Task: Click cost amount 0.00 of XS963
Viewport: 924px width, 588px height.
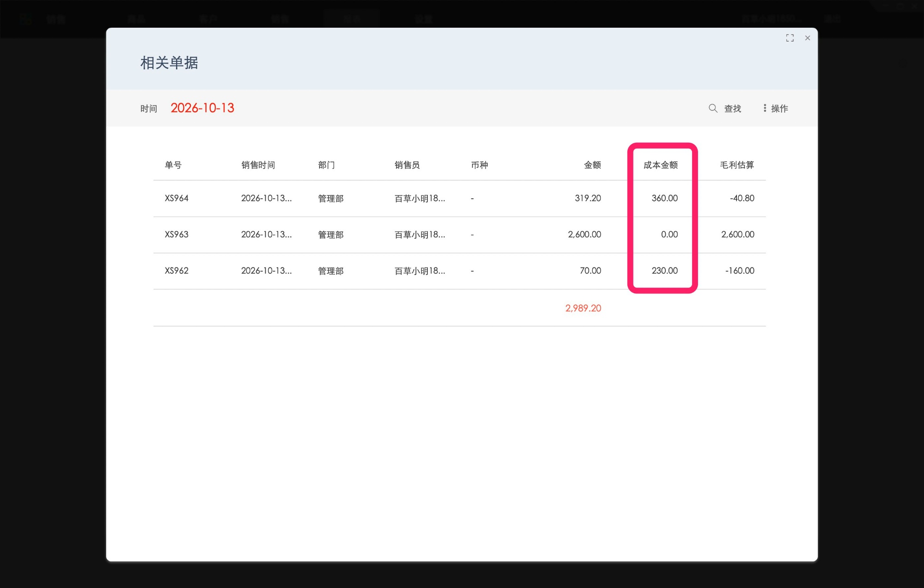Action: click(x=669, y=235)
